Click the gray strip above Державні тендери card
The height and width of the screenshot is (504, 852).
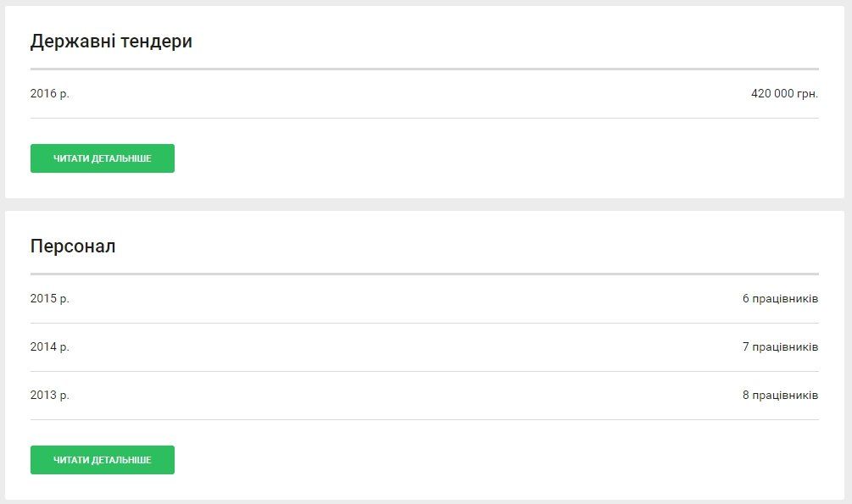tap(424, 3)
